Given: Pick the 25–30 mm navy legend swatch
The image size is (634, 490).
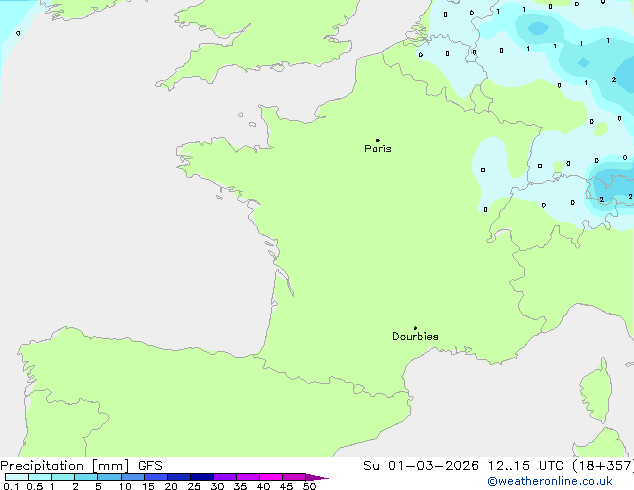Looking at the screenshot, I should point(202,477).
